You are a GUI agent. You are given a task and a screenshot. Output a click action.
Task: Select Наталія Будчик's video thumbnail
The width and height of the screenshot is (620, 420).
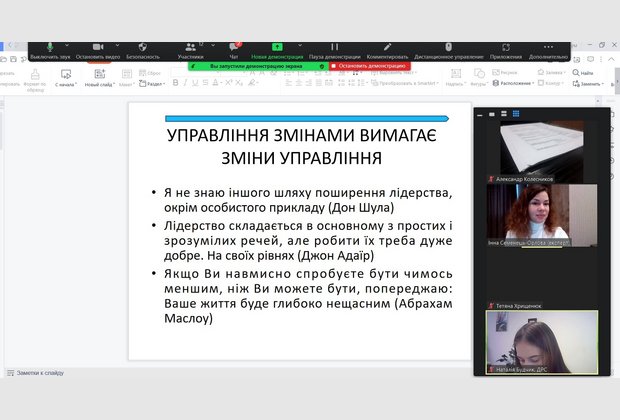click(541, 342)
